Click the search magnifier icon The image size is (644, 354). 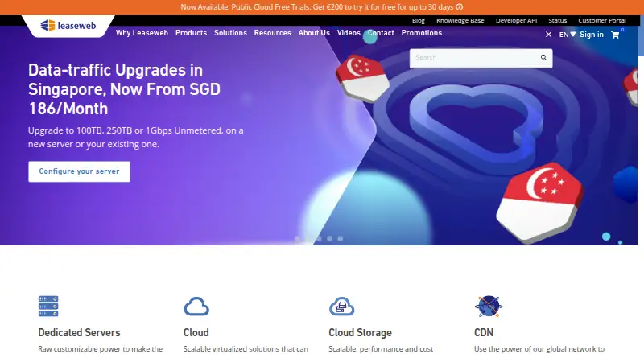(x=543, y=57)
